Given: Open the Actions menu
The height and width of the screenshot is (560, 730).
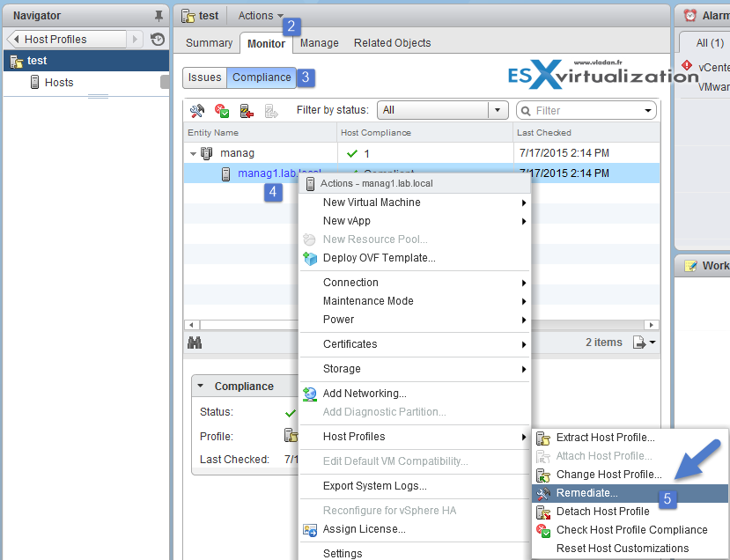Looking at the screenshot, I should point(256,15).
